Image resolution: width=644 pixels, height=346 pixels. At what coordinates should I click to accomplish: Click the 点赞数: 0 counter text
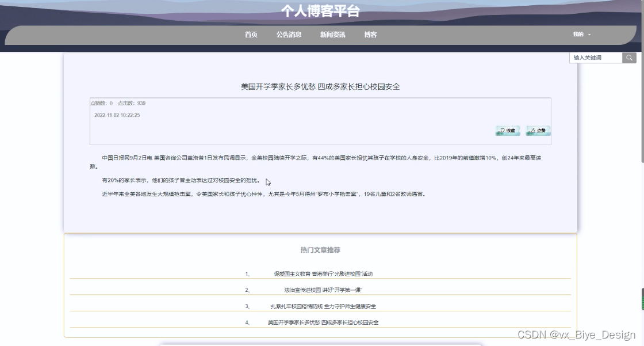(x=101, y=103)
